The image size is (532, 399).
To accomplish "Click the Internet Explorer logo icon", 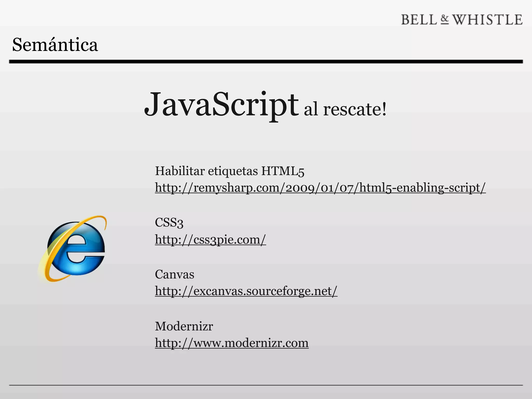I will tap(73, 249).
